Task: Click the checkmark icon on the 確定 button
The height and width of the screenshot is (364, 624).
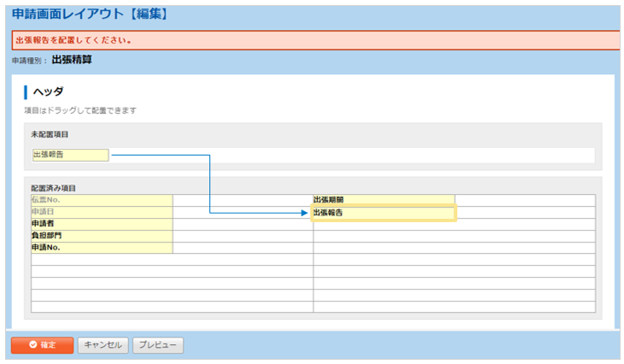Action: [x=32, y=345]
